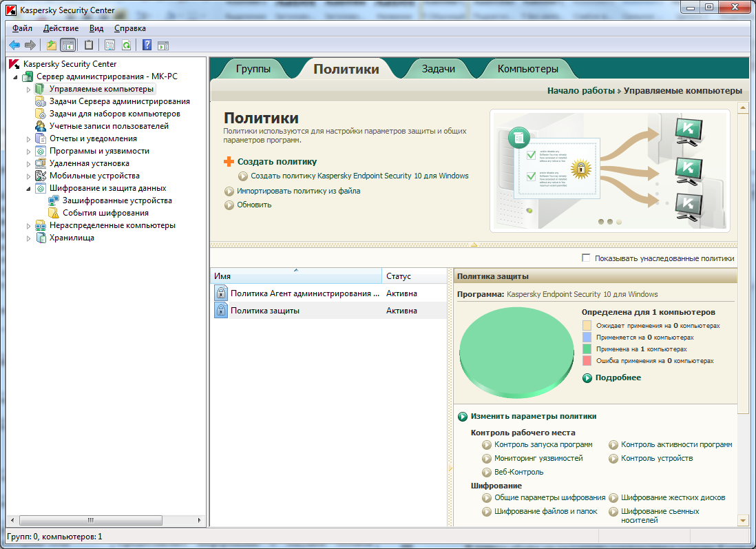Screen dimensions: 756x549
Task: Click the Refresh icon in the toolbar
Action: [127, 45]
